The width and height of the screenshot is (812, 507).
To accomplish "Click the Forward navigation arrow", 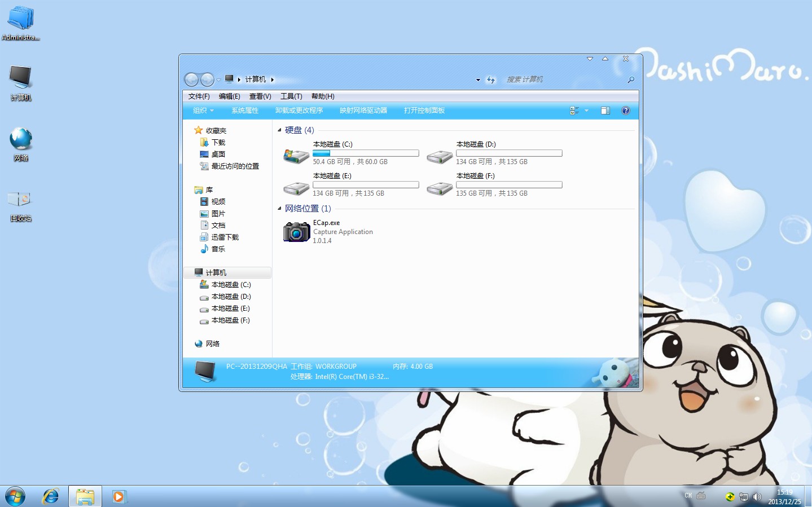I will tap(207, 80).
